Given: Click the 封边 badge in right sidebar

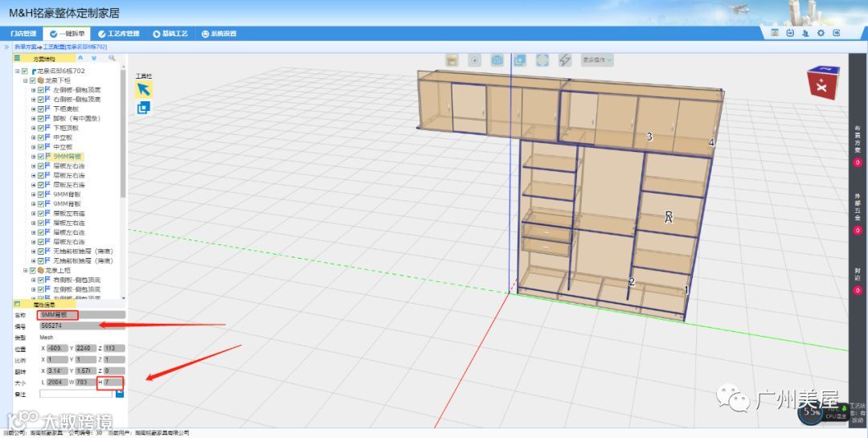Looking at the screenshot, I should [858, 290].
